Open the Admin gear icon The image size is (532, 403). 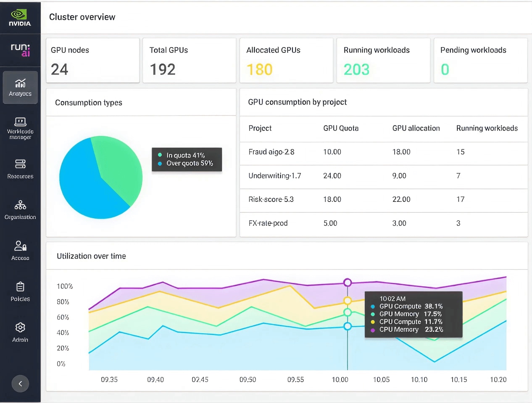[x=20, y=327]
